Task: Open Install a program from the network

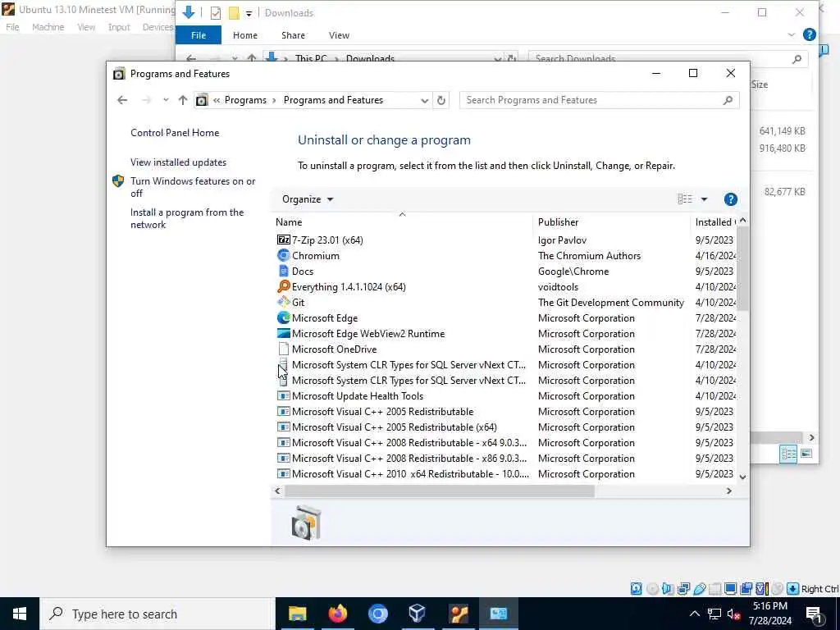Action: (187, 218)
